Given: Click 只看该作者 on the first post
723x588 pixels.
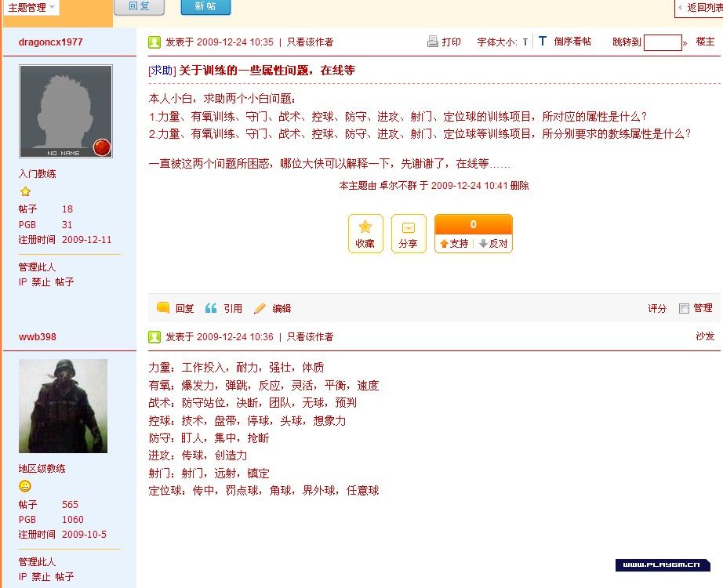Looking at the screenshot, I should click(310, 42).
